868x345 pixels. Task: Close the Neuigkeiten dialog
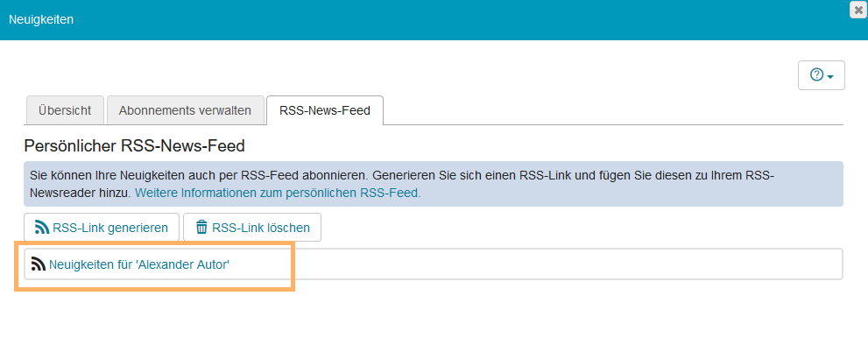click(858, 10)
